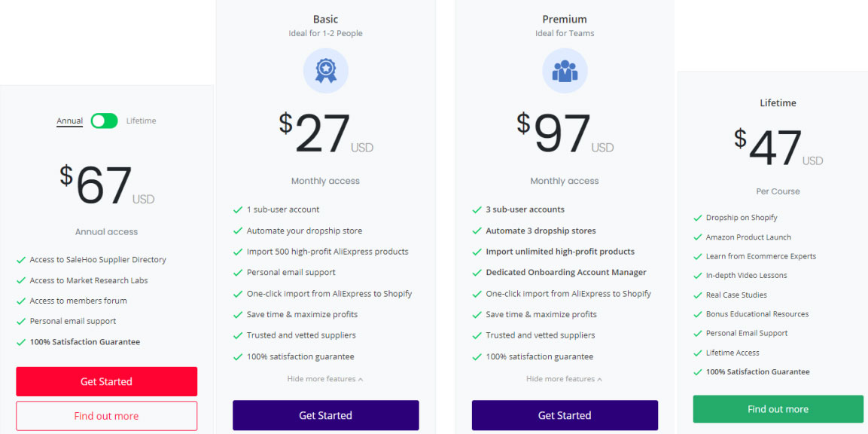Toggle the Annual/Lifetime billing switch
This screenshot has height=434, width=868.
[x=105, y=121]
